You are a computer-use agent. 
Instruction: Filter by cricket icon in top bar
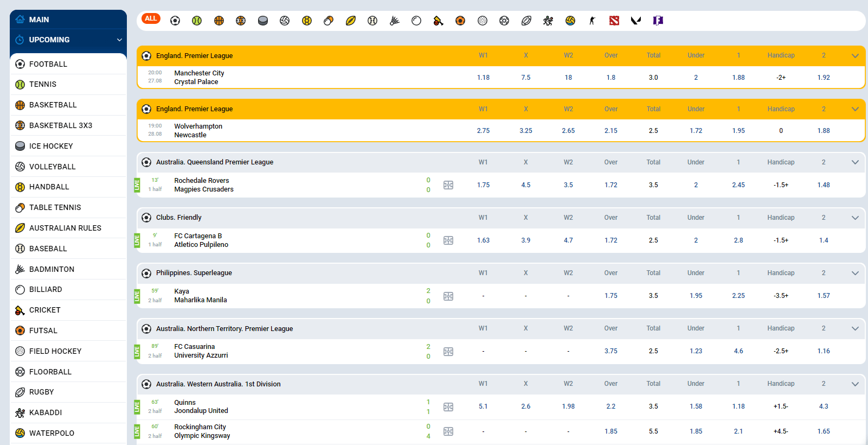pyautogui.click(x=439, y=21)
